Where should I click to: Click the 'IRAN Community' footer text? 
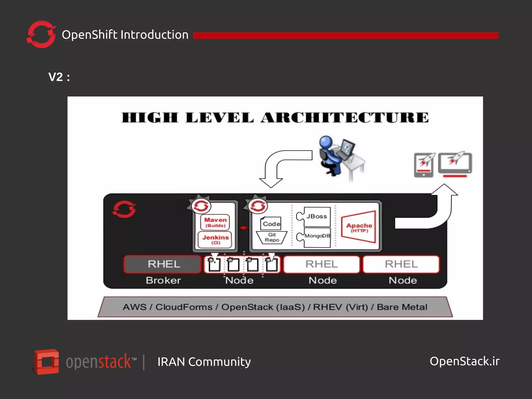point(204,362)
